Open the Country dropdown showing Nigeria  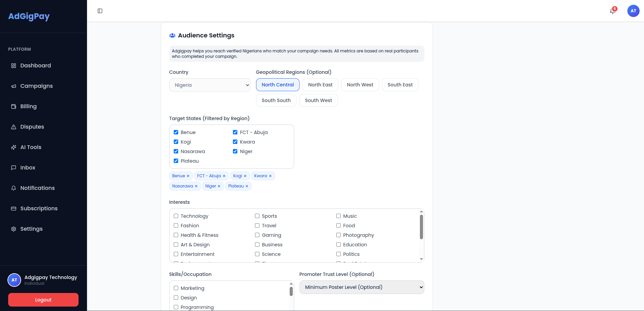(x=210, y=85)
